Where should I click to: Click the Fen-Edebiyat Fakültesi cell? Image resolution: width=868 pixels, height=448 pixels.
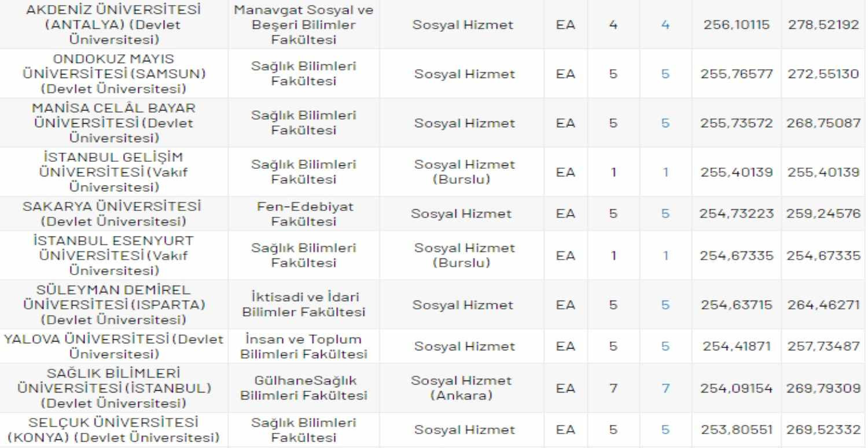pos(305,214)
